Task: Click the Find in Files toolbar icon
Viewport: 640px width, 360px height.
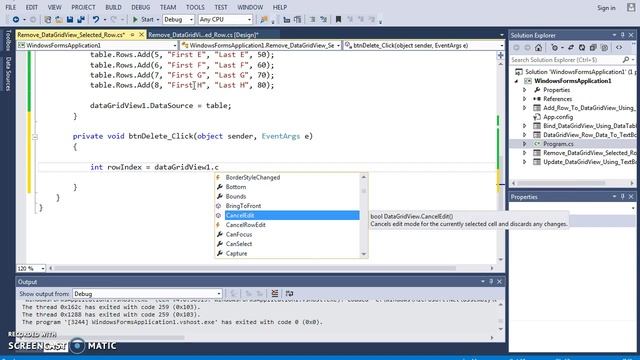Action: pyautogui.click(x=264, y=19)
